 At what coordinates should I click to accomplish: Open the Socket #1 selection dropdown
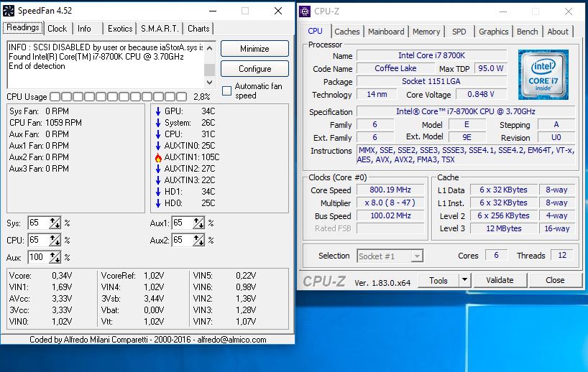click(417, 256)
